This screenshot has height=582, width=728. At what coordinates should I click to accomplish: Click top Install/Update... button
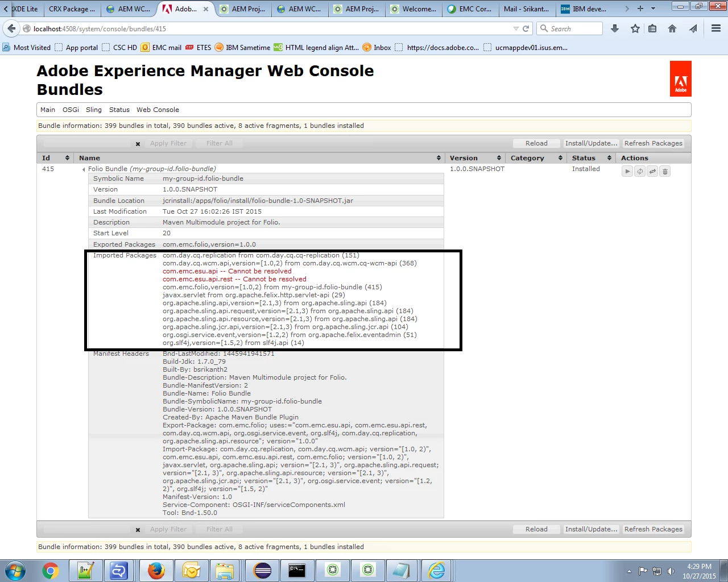click(591, 143)
